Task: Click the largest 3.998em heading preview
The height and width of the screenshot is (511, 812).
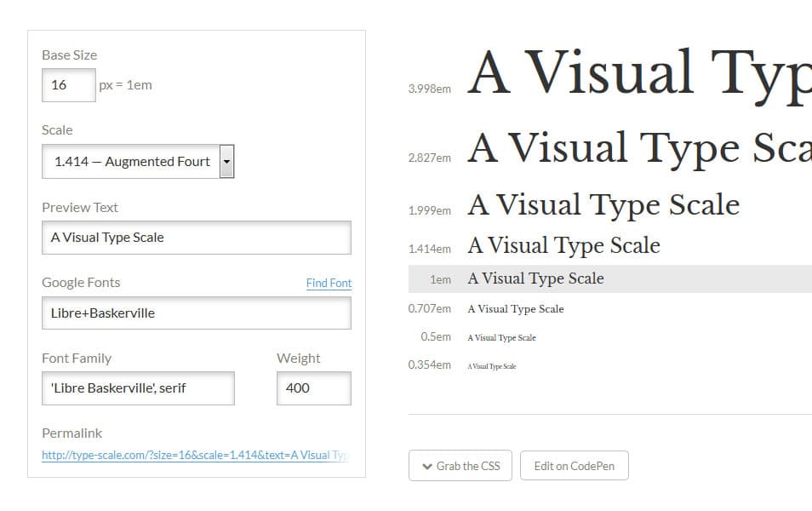Action: (638, 72)
